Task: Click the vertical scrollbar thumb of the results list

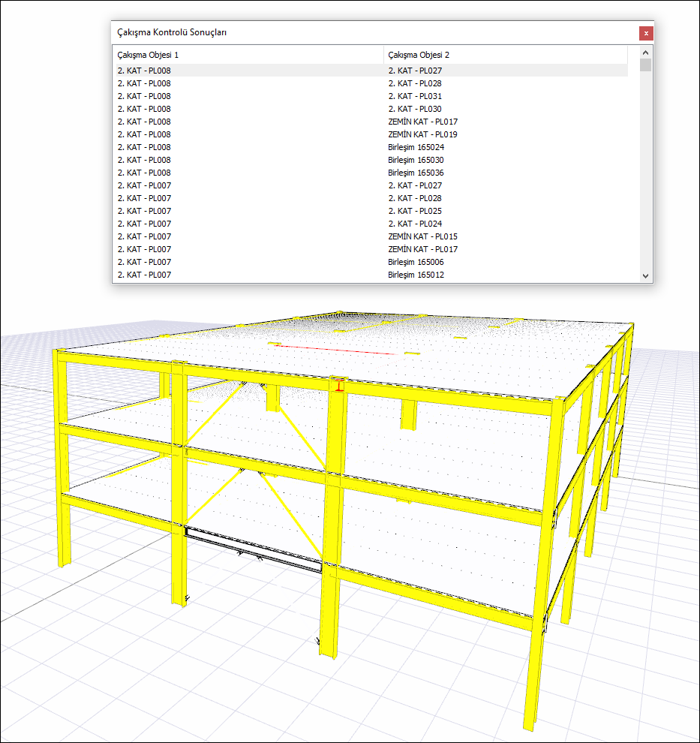Action: coord(645,65)
